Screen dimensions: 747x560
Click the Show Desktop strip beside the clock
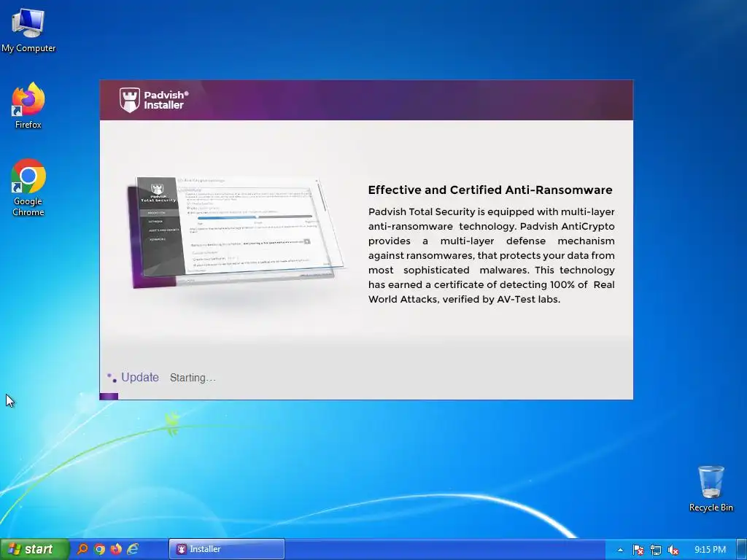point(742,550)
